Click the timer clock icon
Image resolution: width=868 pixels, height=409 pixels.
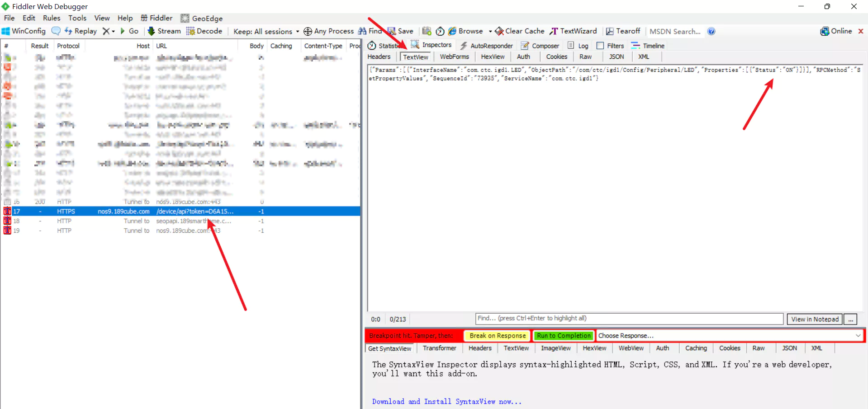[440, 31]
